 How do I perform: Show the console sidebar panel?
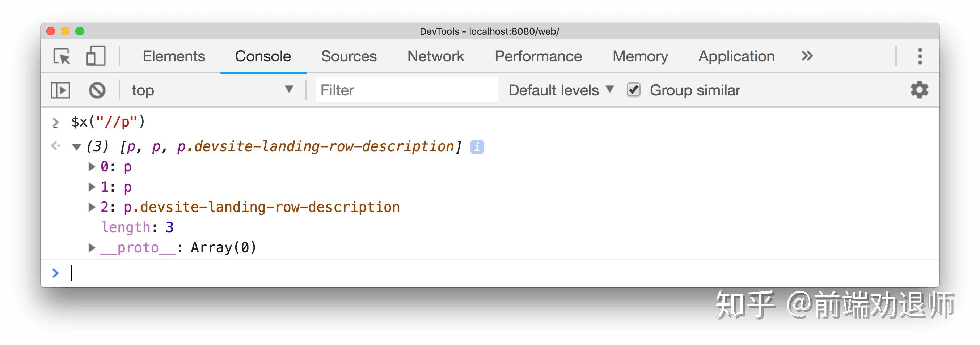(x=60, y=90)
